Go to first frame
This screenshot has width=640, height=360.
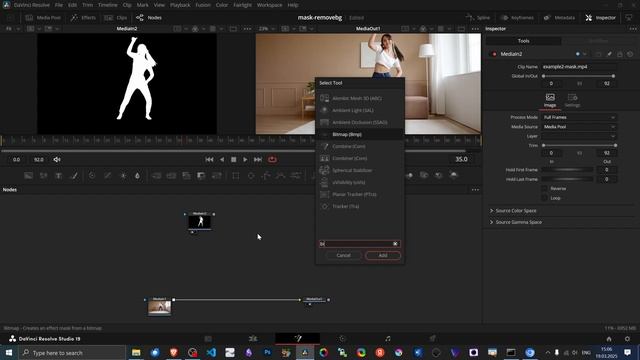[x=209, y=160]
